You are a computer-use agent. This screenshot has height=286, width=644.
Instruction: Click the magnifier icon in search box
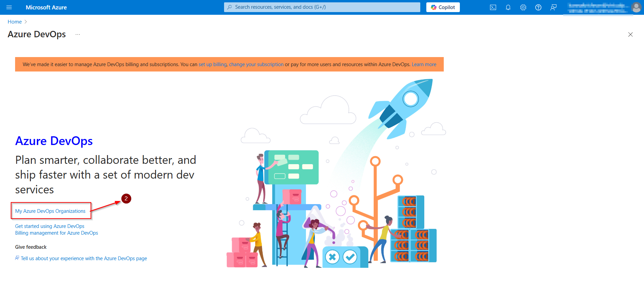(x=229, y=7)
